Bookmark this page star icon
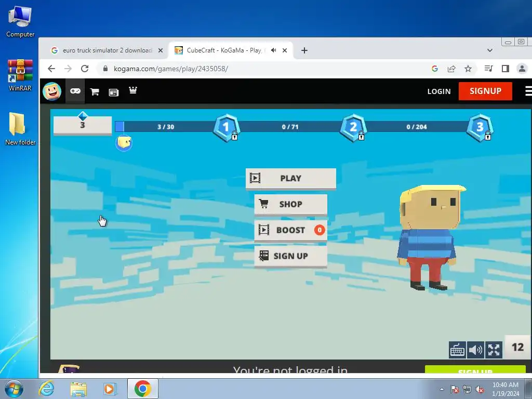Viewport: 532px width, 399px height. [x=468, y=69]
